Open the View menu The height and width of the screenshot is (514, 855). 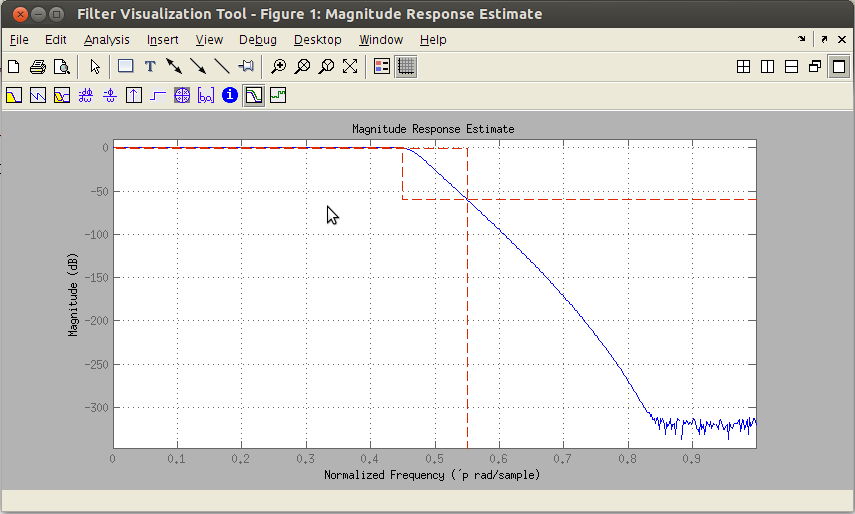click(209, 40)
